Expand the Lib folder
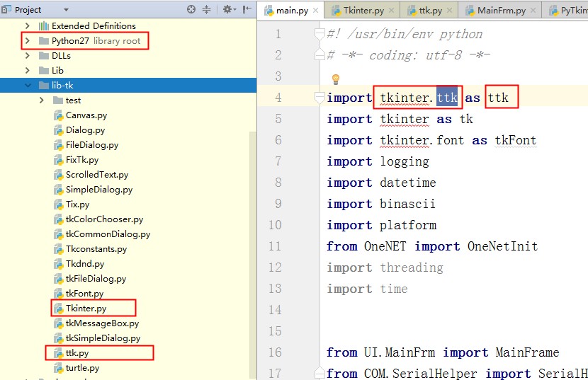Image resolution: width=588 pixels, height=380 pixels. tap(27, 71)
